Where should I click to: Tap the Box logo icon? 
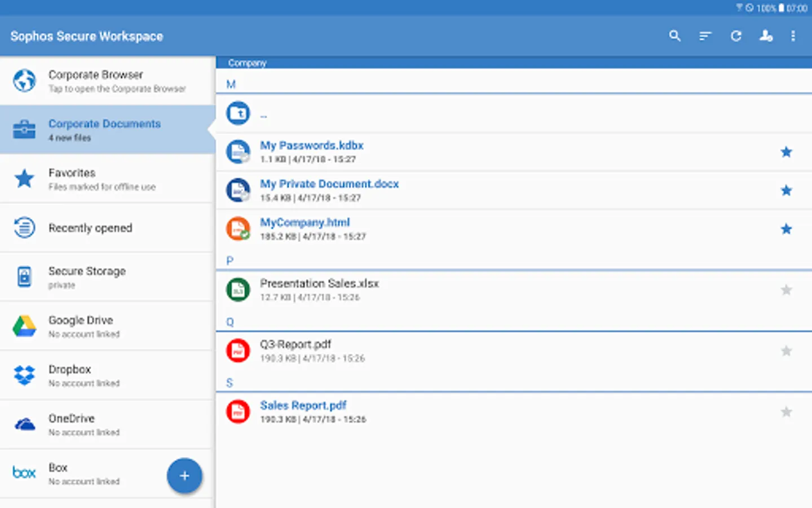[24, 472]
